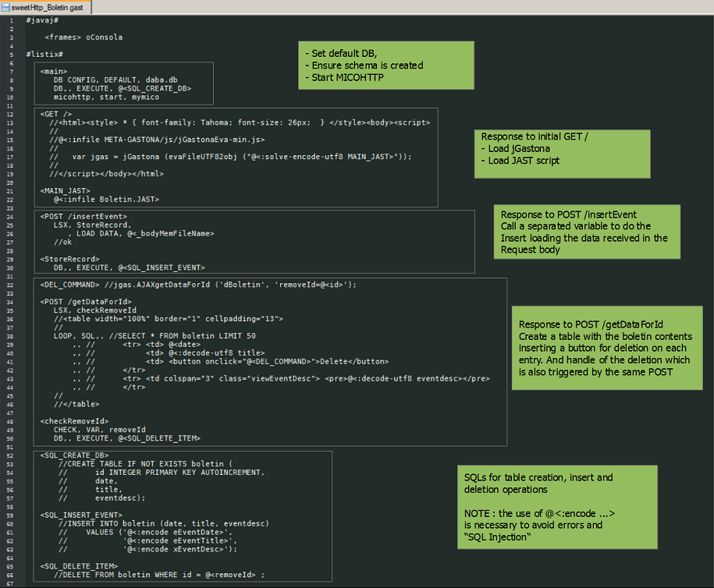Click the line with '@<:encode eEventTitle>'
Viewport: 714px width, 588px height.
[148, 541]
